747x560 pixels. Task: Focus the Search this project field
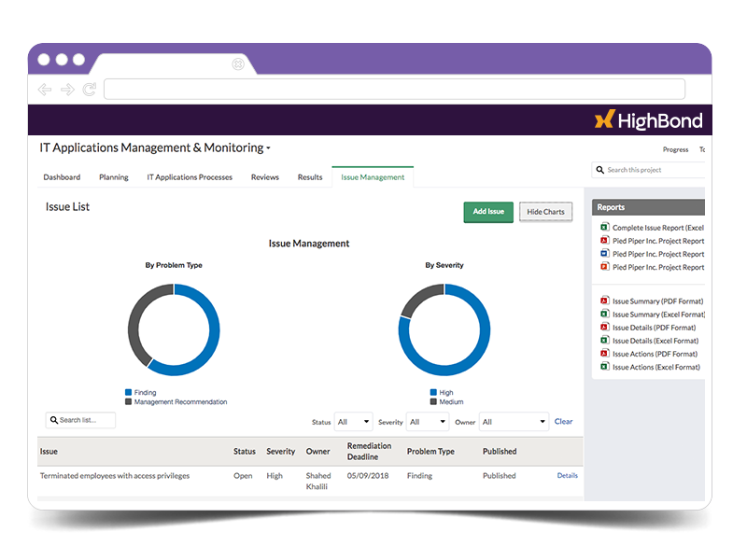[648, 170]
